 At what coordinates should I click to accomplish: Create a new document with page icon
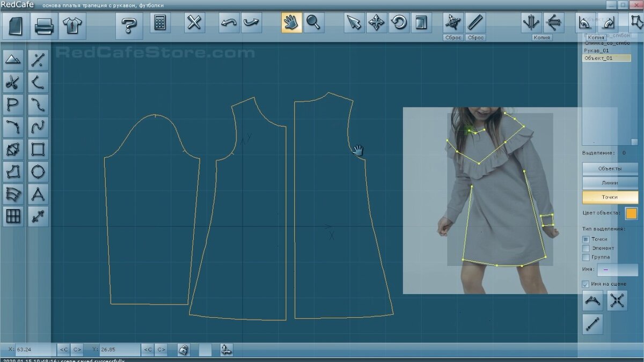(x=15, y=25)
